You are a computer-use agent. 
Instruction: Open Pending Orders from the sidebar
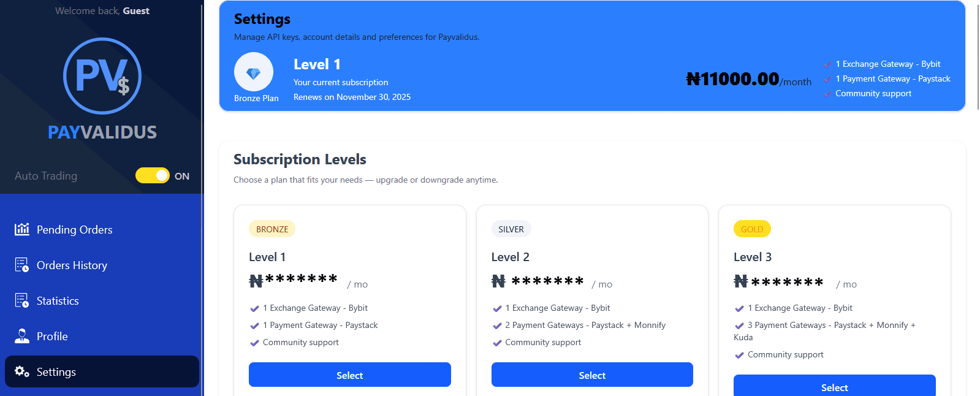pyautogui.click(x=74, y=230)
